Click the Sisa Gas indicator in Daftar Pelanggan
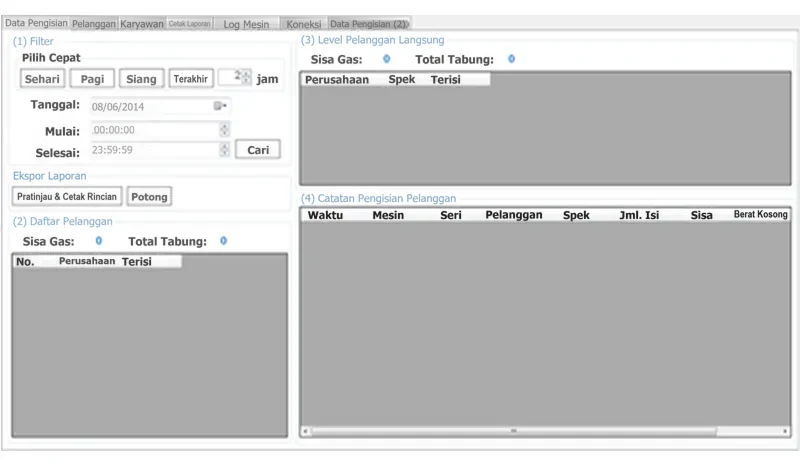 tap(98, 241)
